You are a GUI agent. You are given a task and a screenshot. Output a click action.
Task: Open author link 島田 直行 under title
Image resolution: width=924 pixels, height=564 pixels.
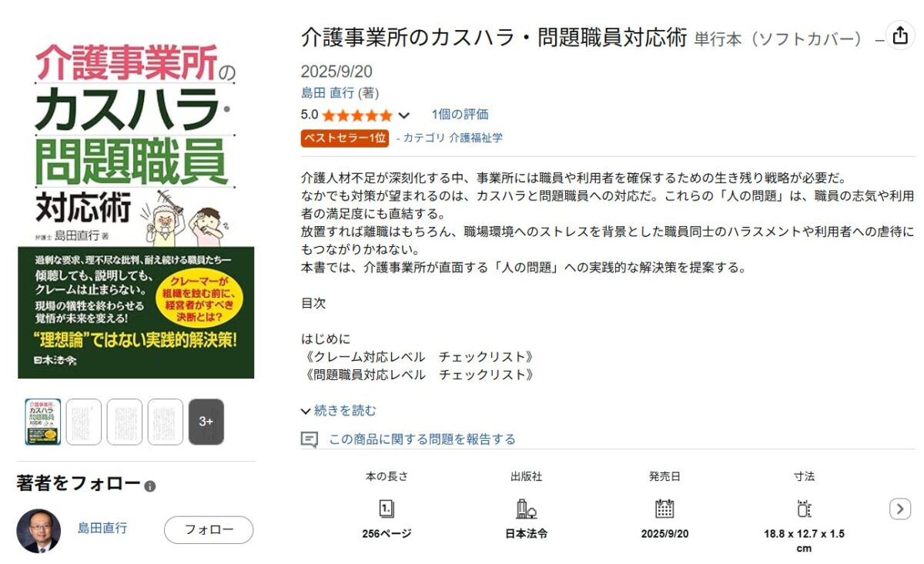point(327,93)
